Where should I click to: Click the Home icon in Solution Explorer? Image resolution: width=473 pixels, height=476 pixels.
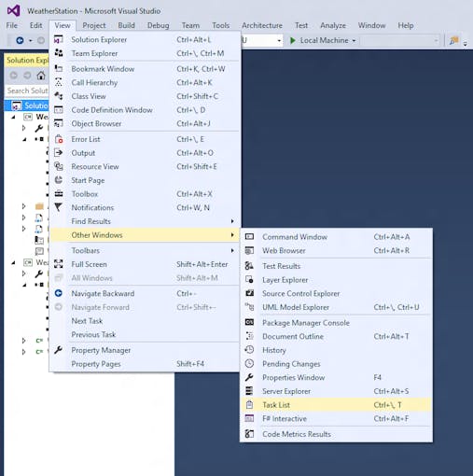41,76
